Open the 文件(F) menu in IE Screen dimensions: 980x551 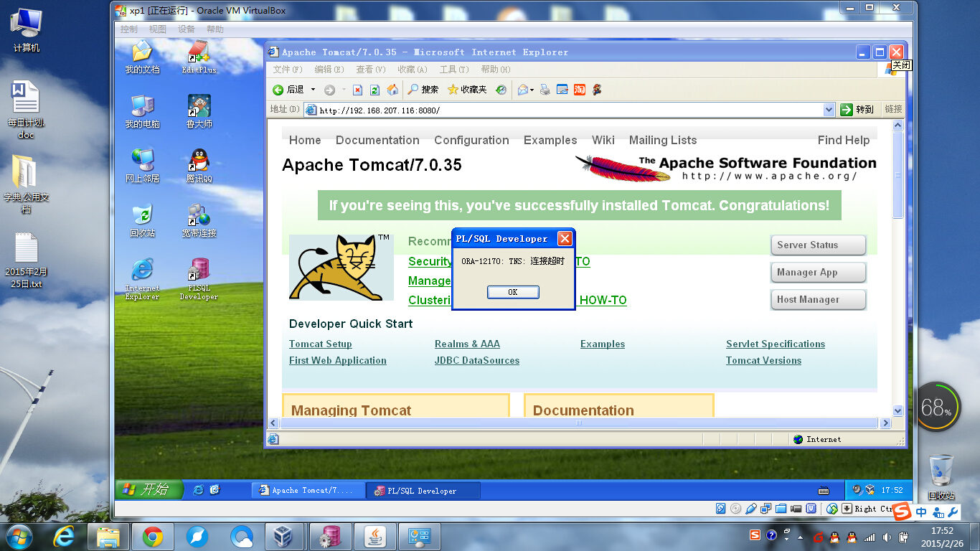288,70
